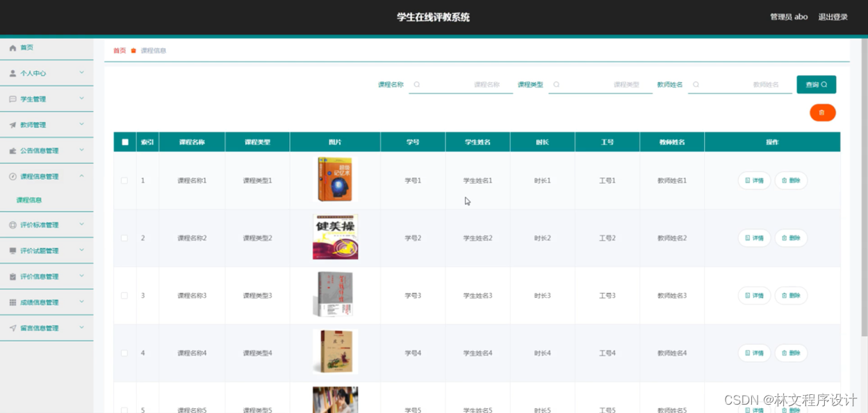Click the 健美操 book cover thumbnail

[x=335, y=237]
